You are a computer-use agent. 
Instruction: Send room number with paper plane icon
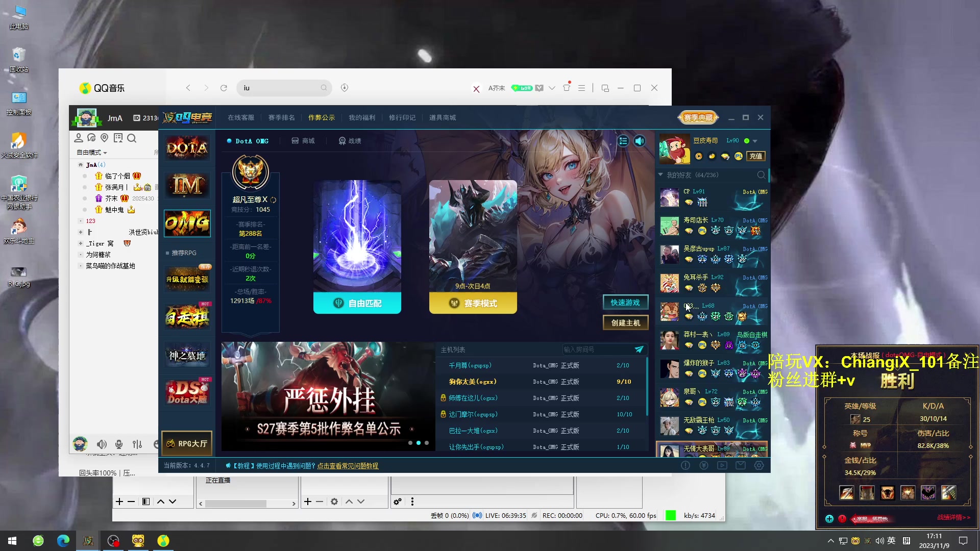pyautogui.click(x=639, y=349)
